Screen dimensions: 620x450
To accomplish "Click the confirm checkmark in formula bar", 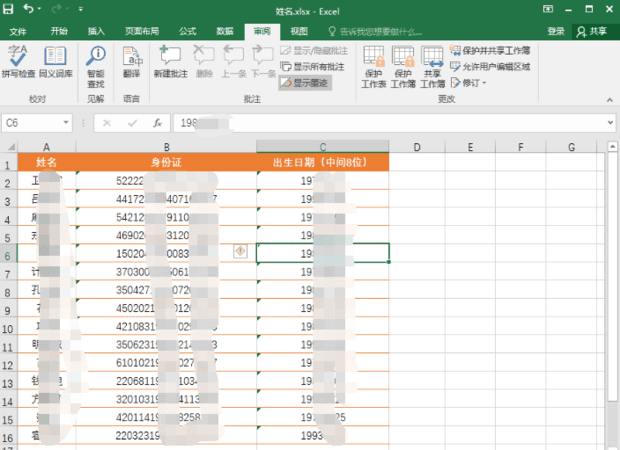I will 132,123.
